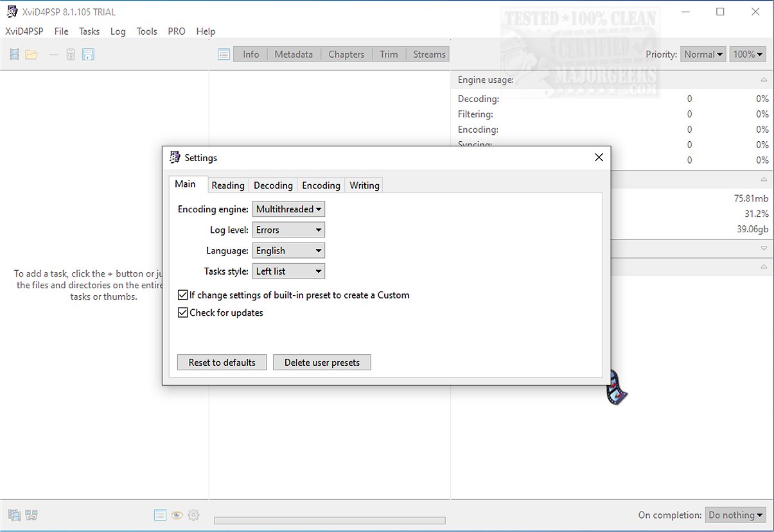Toggle the eye preview icon at bottom
Image resolution: width=774 pixels, height=532 pixels.
177,515
